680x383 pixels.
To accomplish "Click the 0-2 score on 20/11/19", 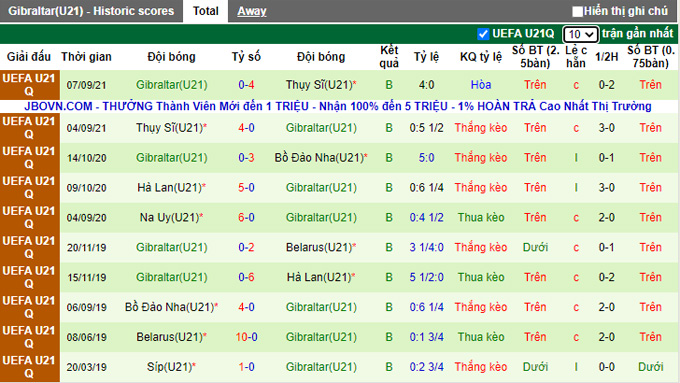I will (x=246, y=248).
